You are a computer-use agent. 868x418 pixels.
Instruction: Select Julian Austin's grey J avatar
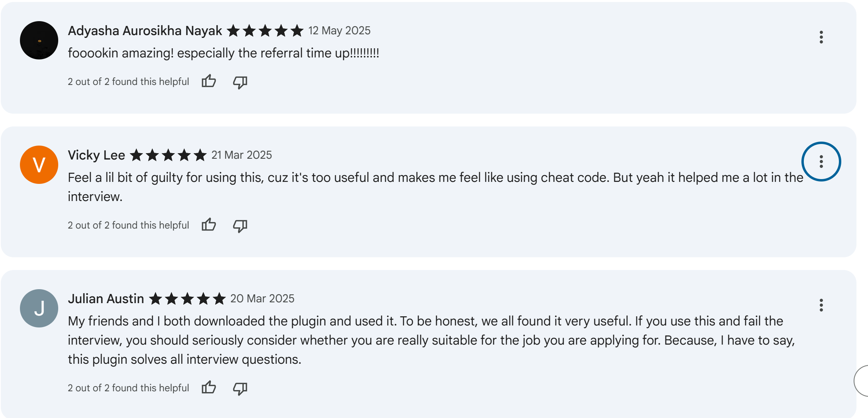coord(39,308)
